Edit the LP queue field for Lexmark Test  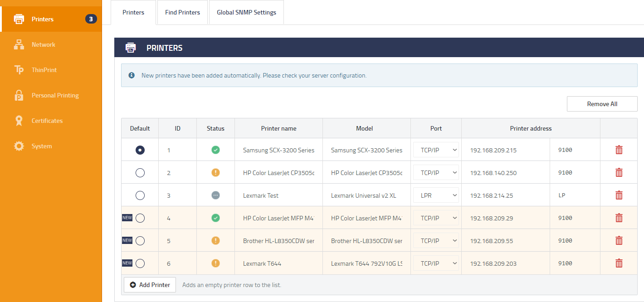click(x=575, y=195)
